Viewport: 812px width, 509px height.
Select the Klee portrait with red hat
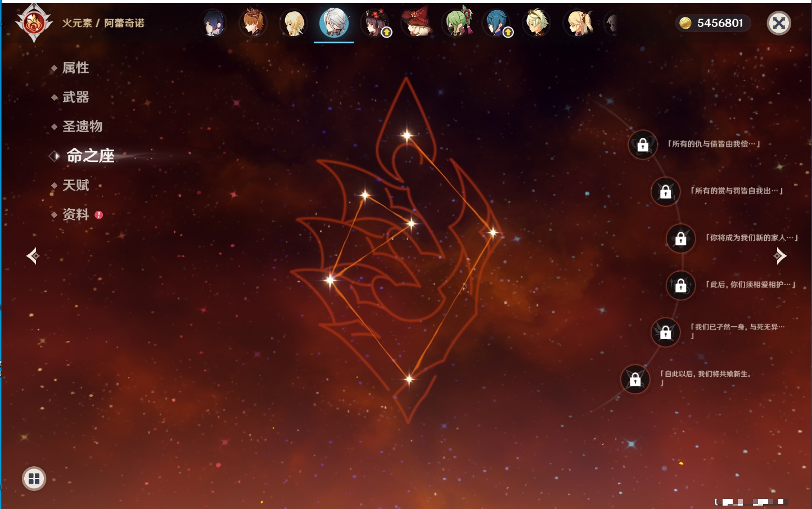[x=416, y=24]
